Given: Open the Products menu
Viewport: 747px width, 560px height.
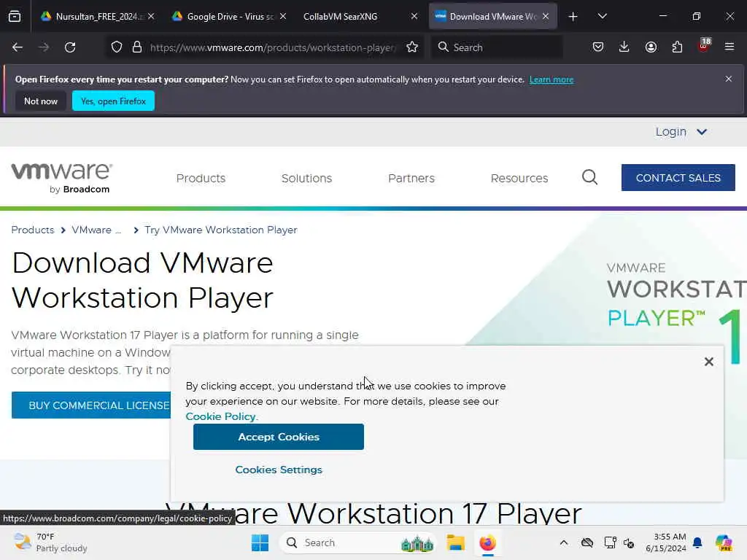Looking at the screenshot, I should pyautogui.click(x=201, y=178).
